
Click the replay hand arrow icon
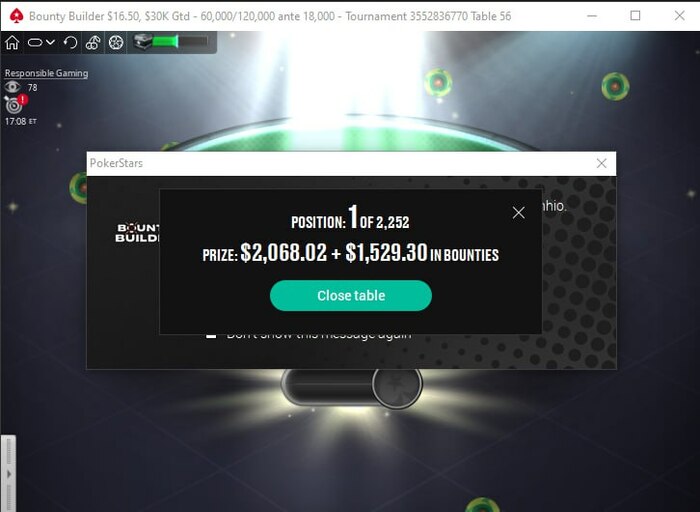pyautogui.click(x=70, y=42)
